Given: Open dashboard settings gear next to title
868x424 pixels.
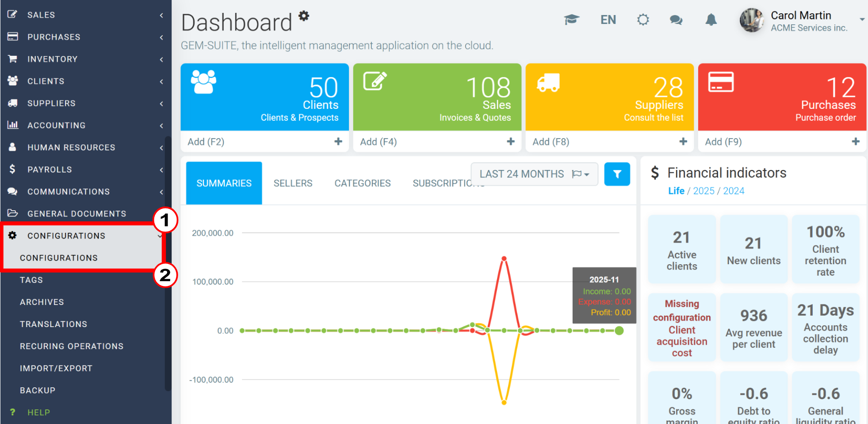Looking at the screenshot, I should tap(303, 16).
